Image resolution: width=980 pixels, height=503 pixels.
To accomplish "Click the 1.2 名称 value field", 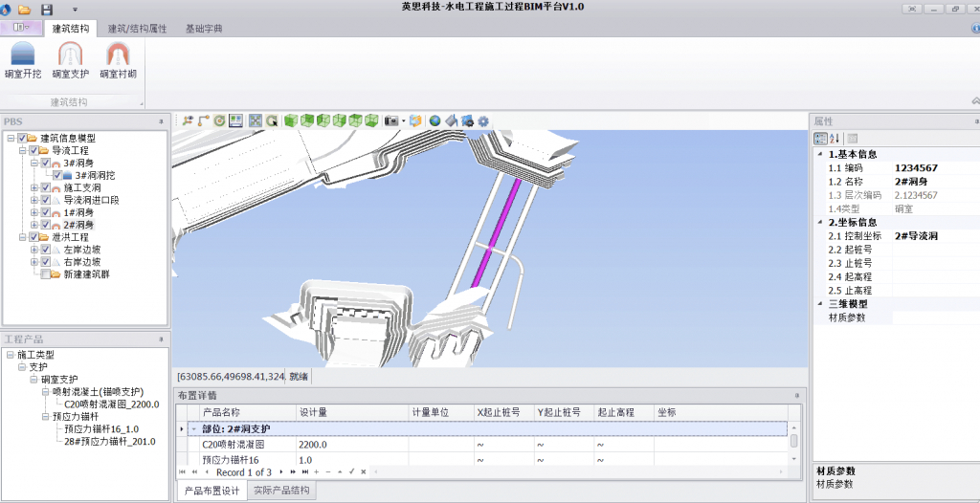I will (933, 182).
